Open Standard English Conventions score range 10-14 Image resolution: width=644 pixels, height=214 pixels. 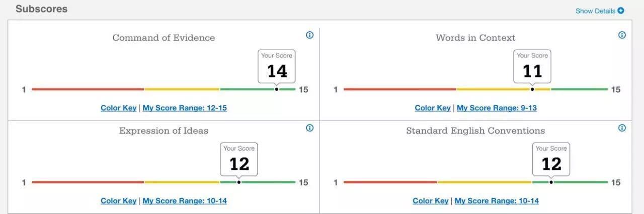tap(497, 201)
